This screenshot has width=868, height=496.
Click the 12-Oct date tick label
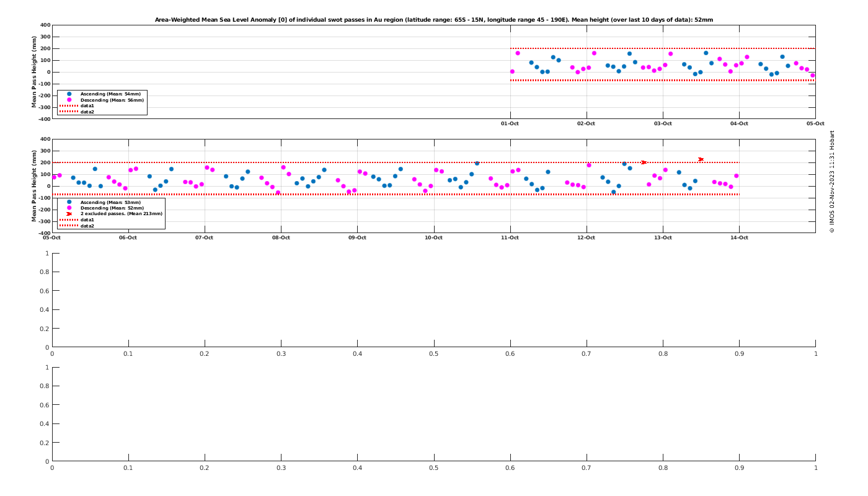pos(586,237)
